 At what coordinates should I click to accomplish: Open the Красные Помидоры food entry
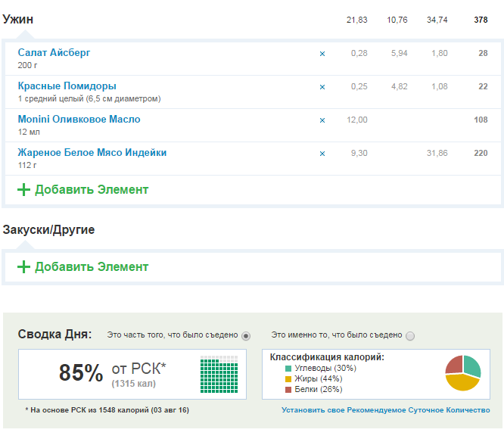67,86
